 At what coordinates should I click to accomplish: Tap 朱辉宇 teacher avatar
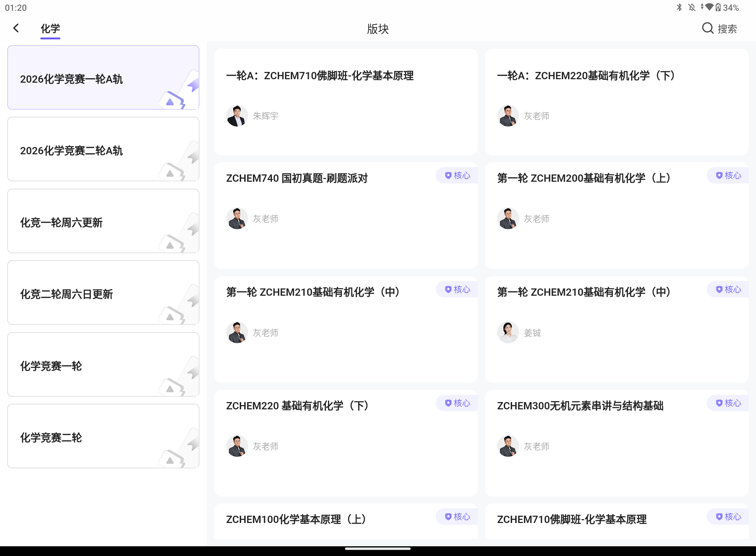pyautogui.click(x=237, y=116)
